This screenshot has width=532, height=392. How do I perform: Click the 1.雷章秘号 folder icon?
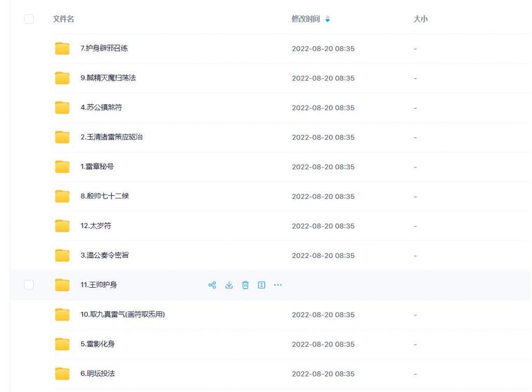click(x=62, y=167)
